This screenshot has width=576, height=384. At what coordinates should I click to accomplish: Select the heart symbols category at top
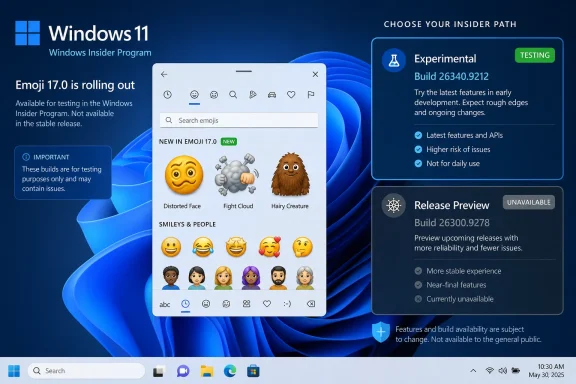tap(291, 95)
